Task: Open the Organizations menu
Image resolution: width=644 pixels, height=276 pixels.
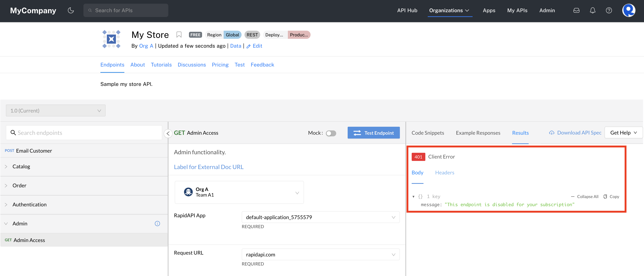Action: 449,10
